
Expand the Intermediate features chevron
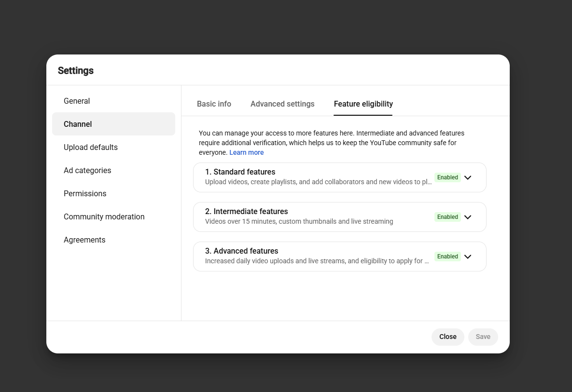[x=468, y=217]
